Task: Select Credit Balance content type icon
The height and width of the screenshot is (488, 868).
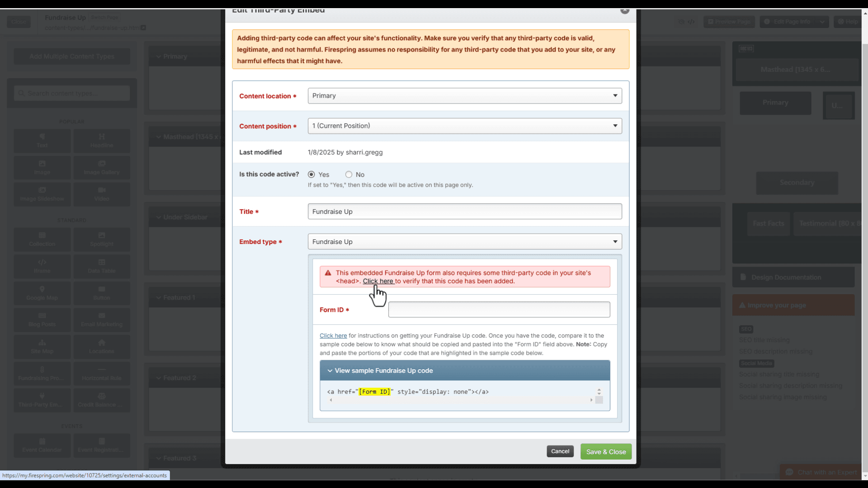Action: 102,400
